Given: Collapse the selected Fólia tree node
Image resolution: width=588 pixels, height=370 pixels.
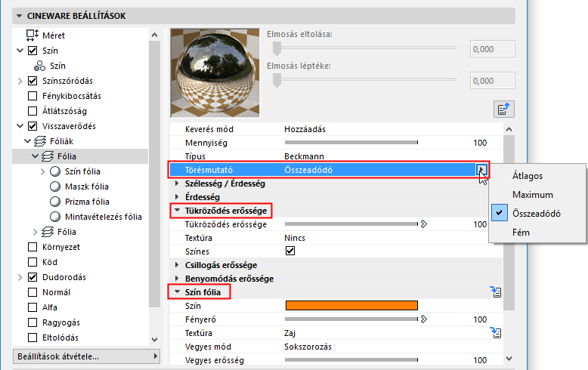Looking at the screenshot, I should (36, 156).
